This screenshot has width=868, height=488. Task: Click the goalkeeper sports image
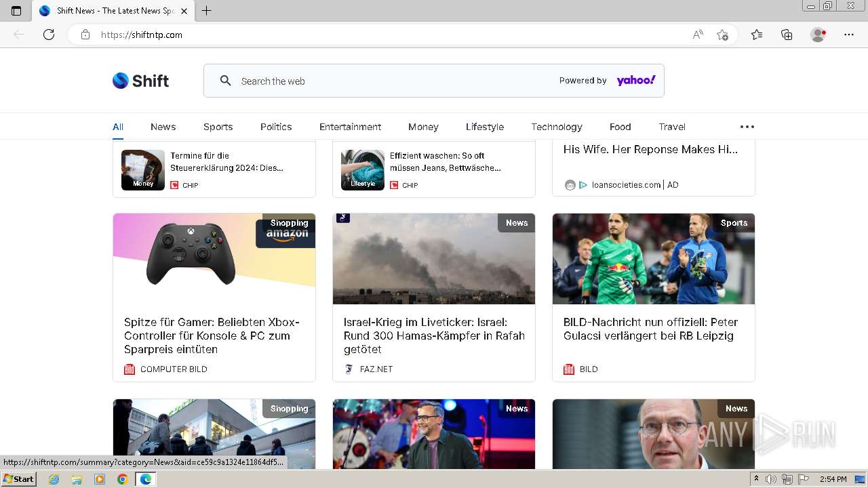pyautogui.click(x=654, y=259)
